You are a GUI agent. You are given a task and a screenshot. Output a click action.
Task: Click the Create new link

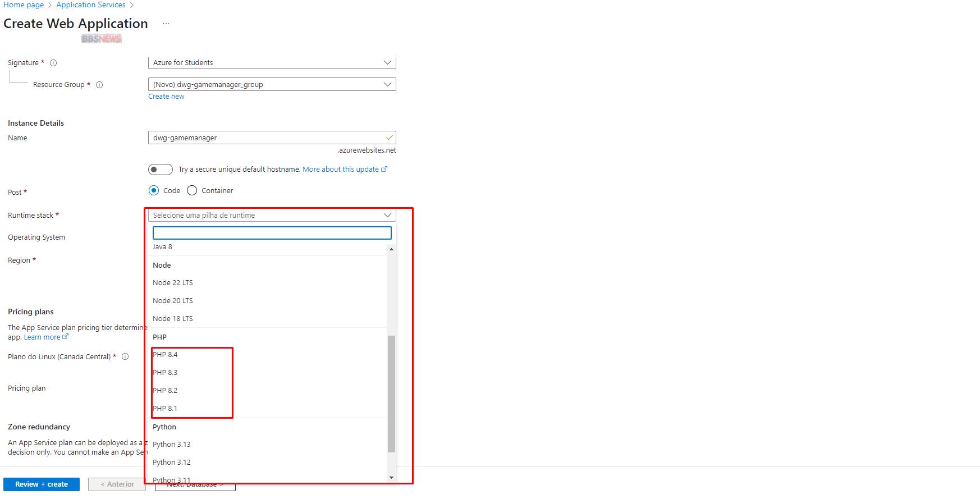(166, 97)
